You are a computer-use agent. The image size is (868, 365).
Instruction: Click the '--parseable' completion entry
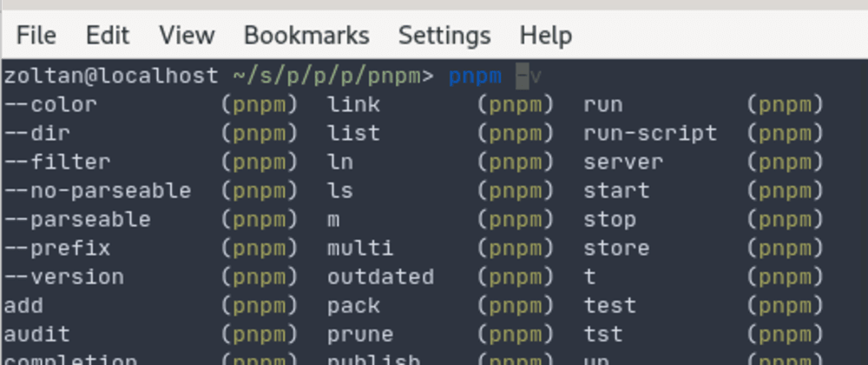(77, 220)
